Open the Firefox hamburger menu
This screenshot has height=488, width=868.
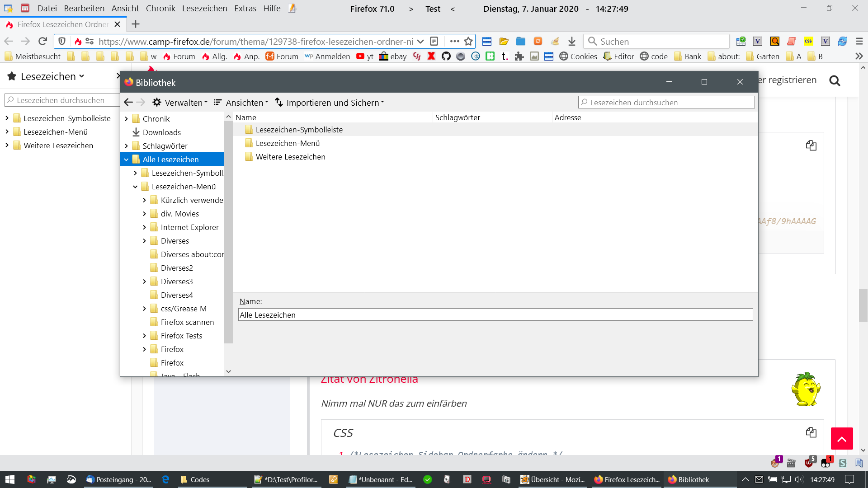(x=859, y=41)
